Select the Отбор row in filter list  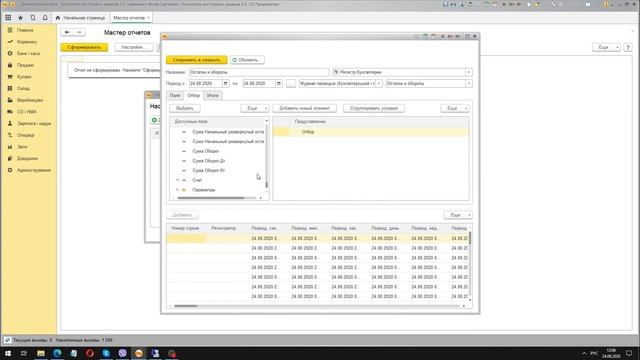click(371, 132)
